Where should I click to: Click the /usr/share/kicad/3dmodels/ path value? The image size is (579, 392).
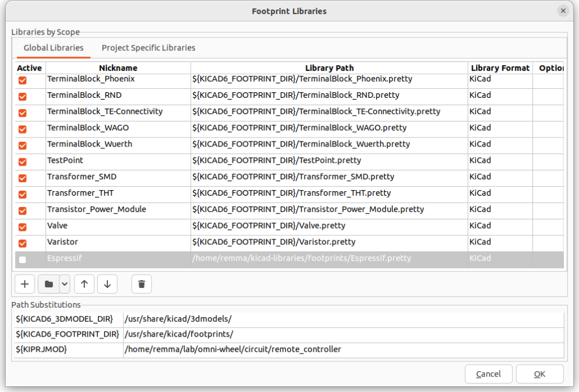click(x=343, y=319)
